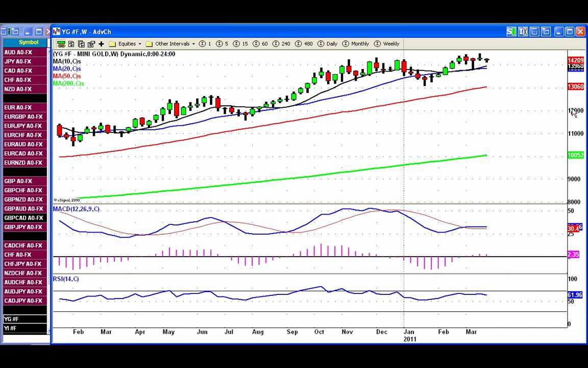Switch to the Daily interval
Image resolution: width=588 pixels, height=368 pixels.
[x=327, y=44]
